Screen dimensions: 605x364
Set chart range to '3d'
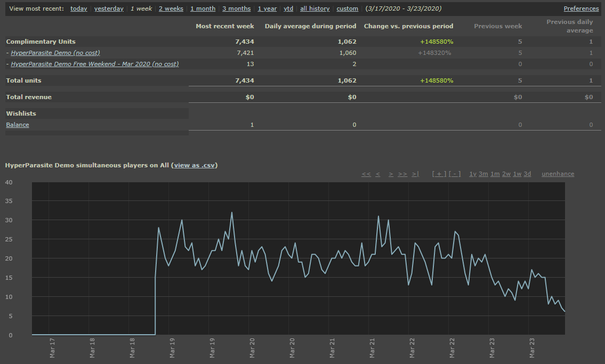coord(528,174)
